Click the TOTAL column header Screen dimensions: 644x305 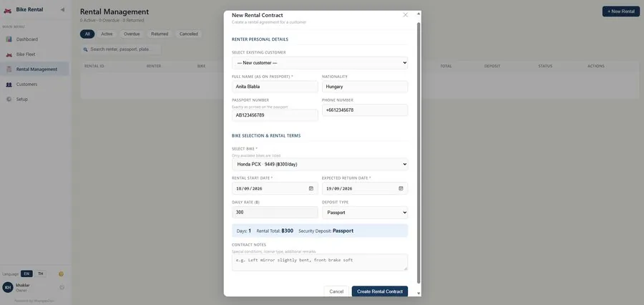pyautogui.click(x=446, y=66)
